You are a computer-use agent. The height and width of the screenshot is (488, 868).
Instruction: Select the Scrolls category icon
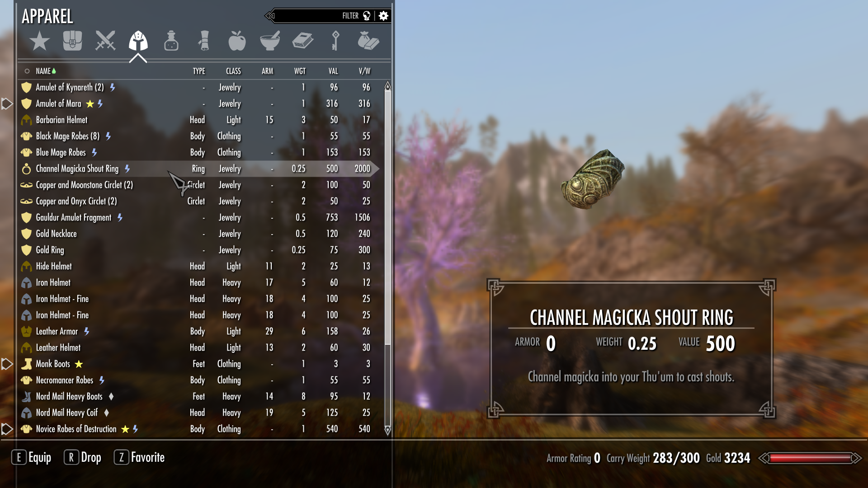click(x=204, y=42)
